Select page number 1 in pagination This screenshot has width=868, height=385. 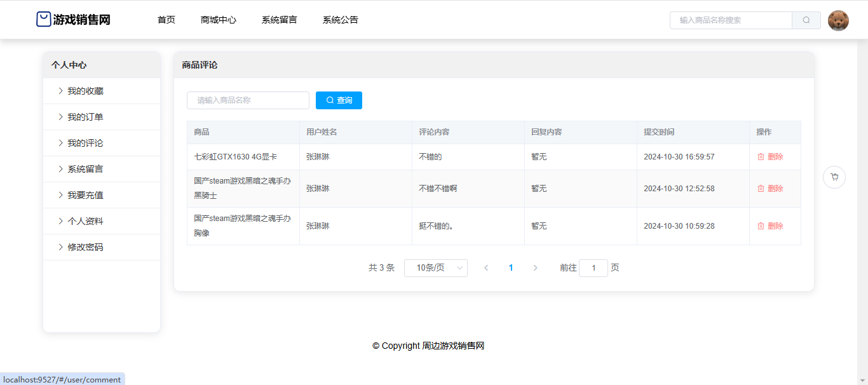coord(511,268)
